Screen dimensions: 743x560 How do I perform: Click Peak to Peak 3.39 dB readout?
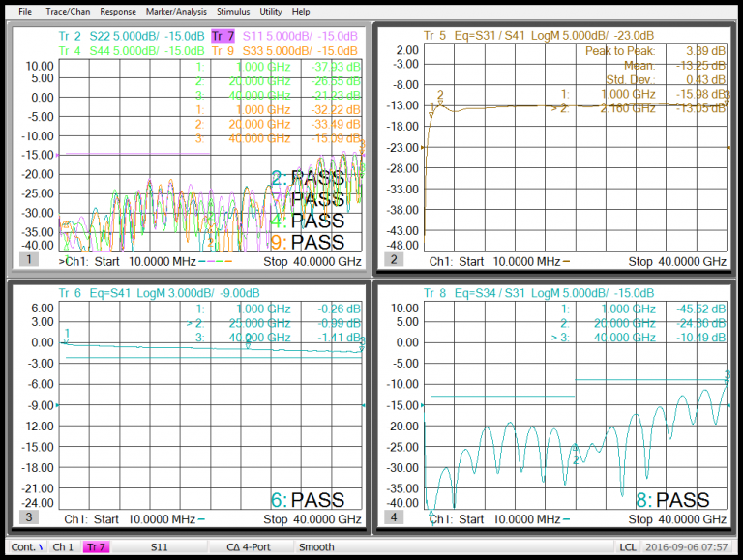655,51
